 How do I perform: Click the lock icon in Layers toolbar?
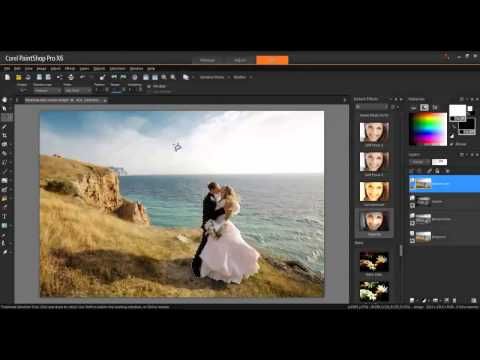437,171
